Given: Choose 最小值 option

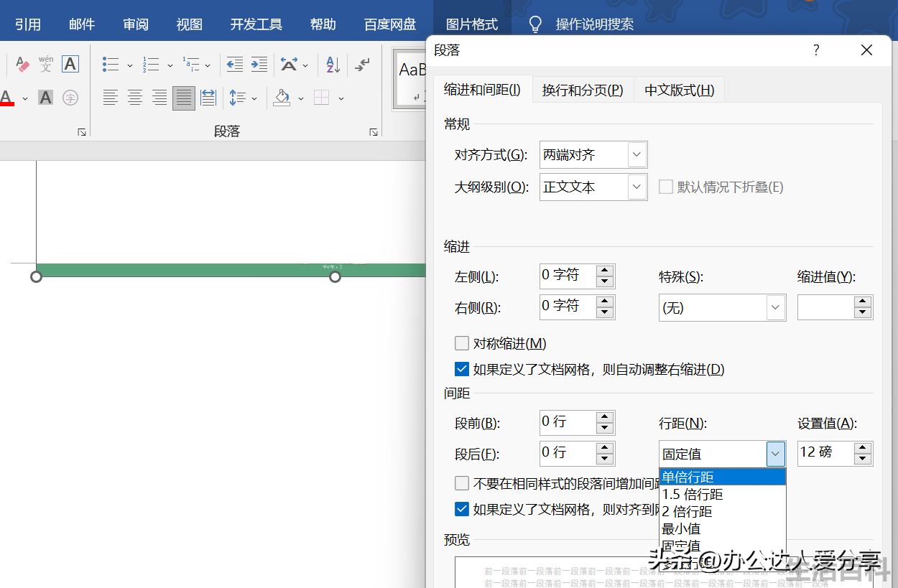Looking at the screenshot, I should [722, 529].
